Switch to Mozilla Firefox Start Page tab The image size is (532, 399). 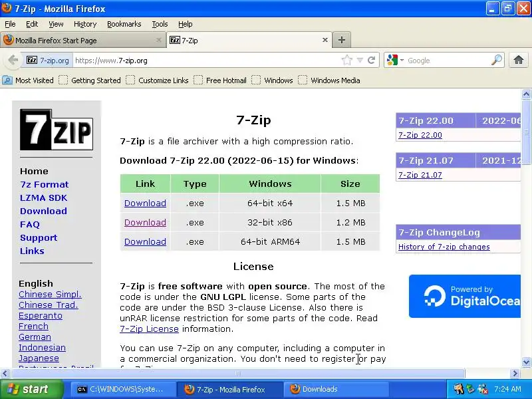pyautogui.click(x=82, y=40)
